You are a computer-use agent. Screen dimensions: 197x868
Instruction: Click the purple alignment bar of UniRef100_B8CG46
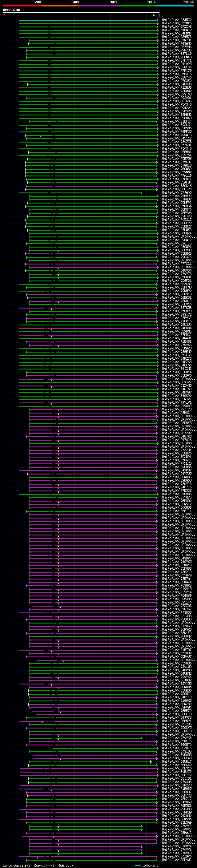(x=92, y=186)
